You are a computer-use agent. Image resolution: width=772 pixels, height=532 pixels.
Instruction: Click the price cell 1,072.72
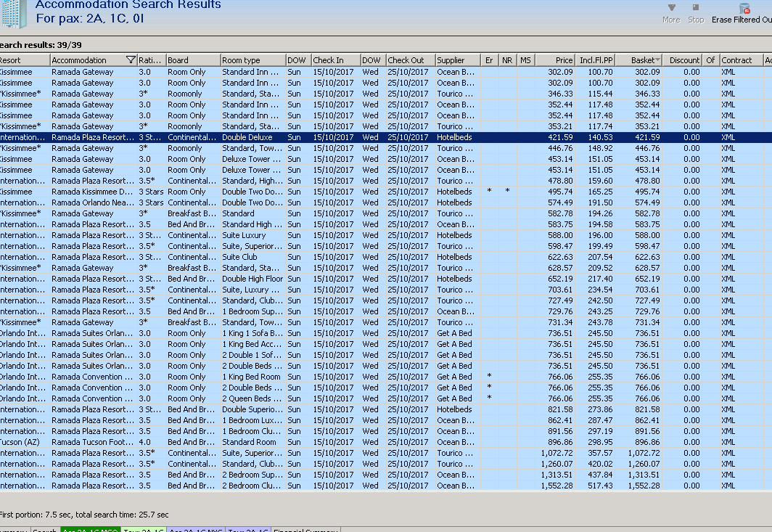557,453
